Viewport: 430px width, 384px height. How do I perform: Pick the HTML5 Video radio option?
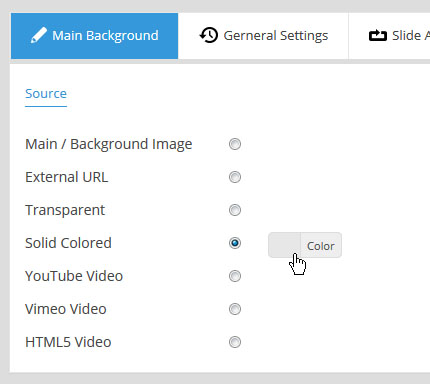(x=235, y=342)
